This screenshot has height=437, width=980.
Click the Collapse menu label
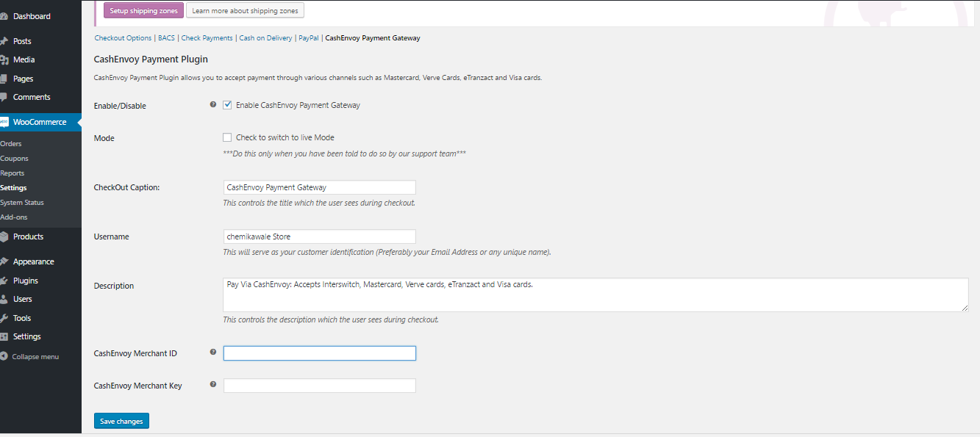tap(35, 357)
